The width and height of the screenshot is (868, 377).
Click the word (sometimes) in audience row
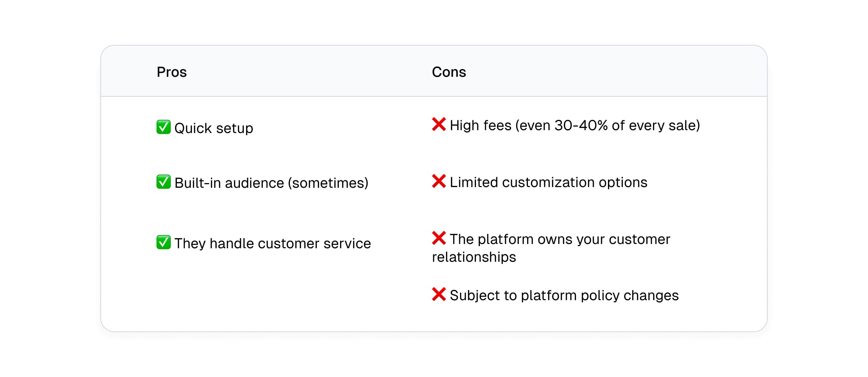click(328, 183)
